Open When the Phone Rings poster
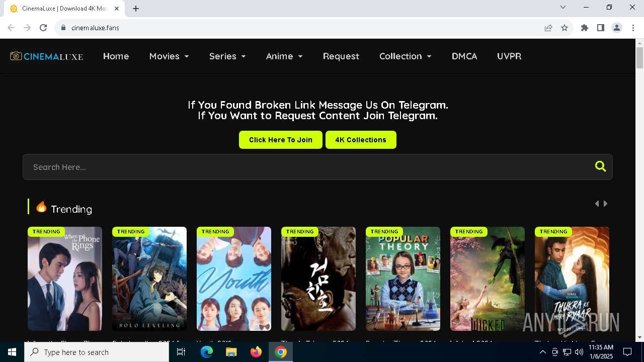Screen dimensions: 644x362 tap(65, 279)
